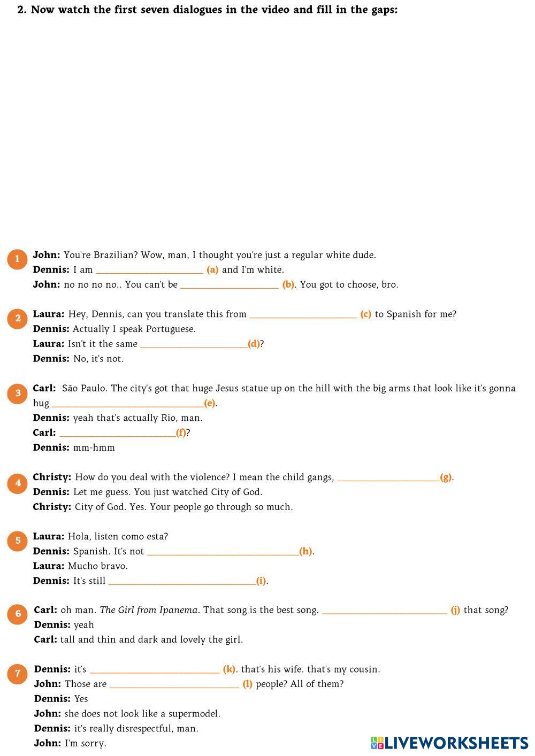The image size is (535, 756).
Task: Click blank (e) following the word "hug"
Action: (127, 403)
